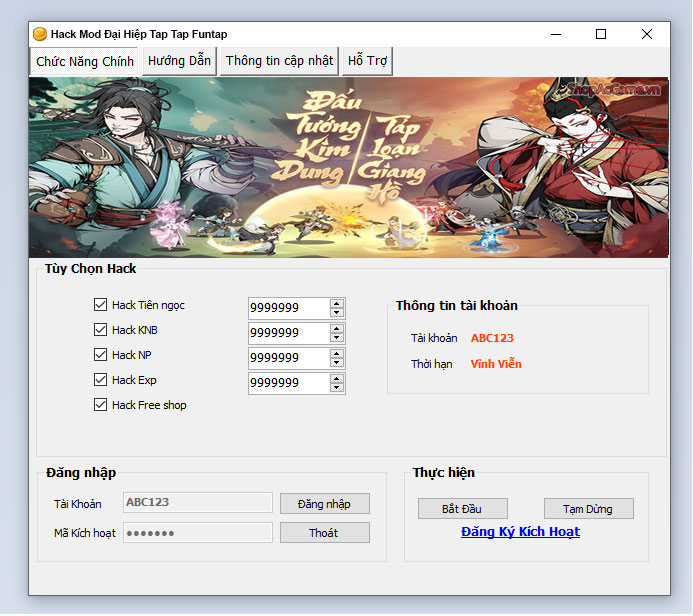Switch to the Chức Năng Chính tab
This screenshot has height=616, width=693.
click(84, 61)
